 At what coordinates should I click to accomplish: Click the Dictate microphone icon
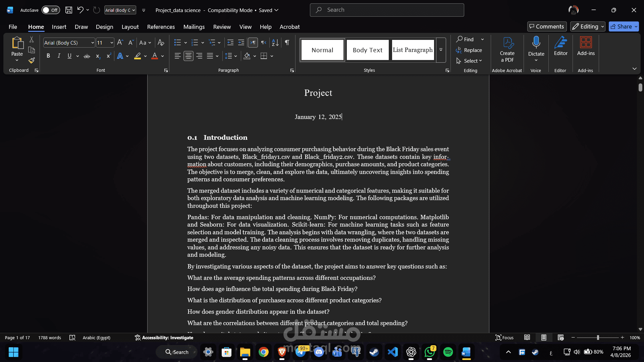coord(536,43)
